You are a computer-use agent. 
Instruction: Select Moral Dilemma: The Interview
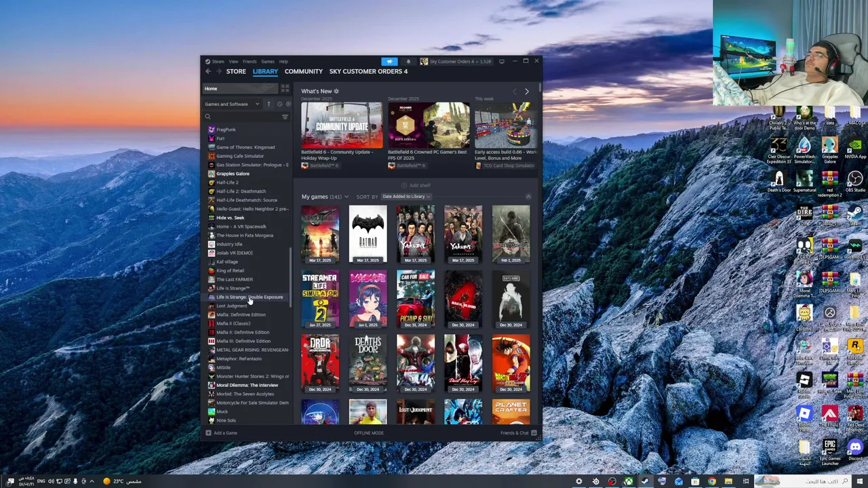click(248, 385)
